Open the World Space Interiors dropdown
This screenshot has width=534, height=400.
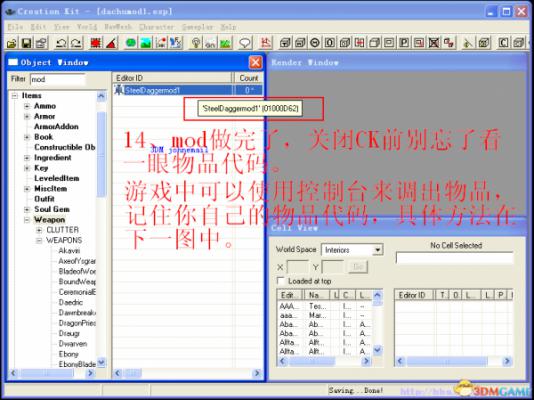pyautogui.click(x=352, y=250)
